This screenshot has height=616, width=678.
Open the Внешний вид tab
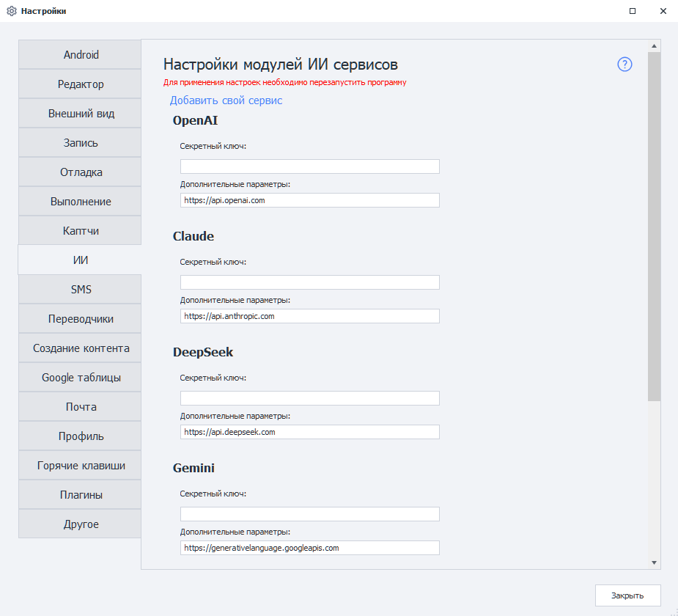(x=80, y=114)
